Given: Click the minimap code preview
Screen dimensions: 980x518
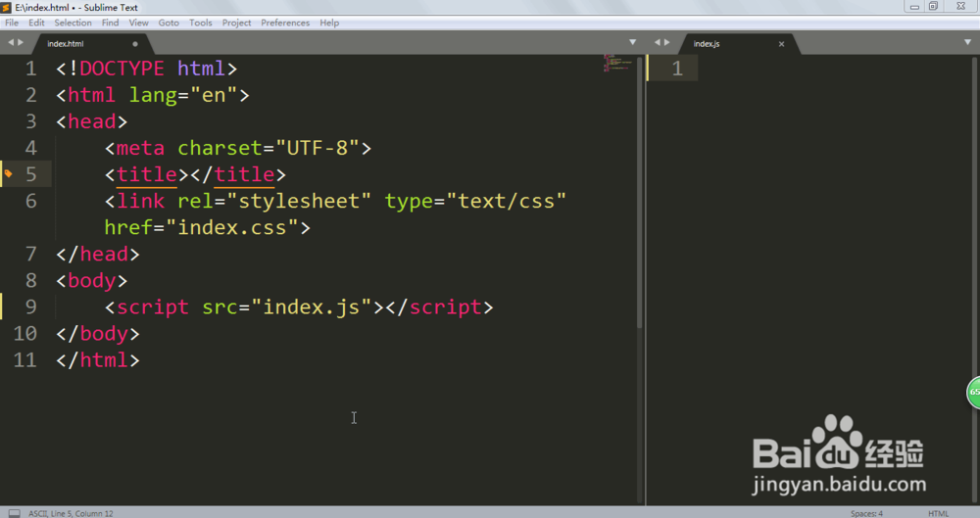Looking at the screenshot, I should click(x=617, y=63).
